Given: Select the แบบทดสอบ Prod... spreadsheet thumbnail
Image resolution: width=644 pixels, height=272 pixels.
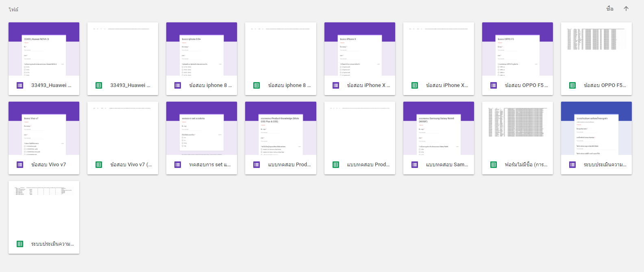Looking at the screenshot, I should coord(360,128).
